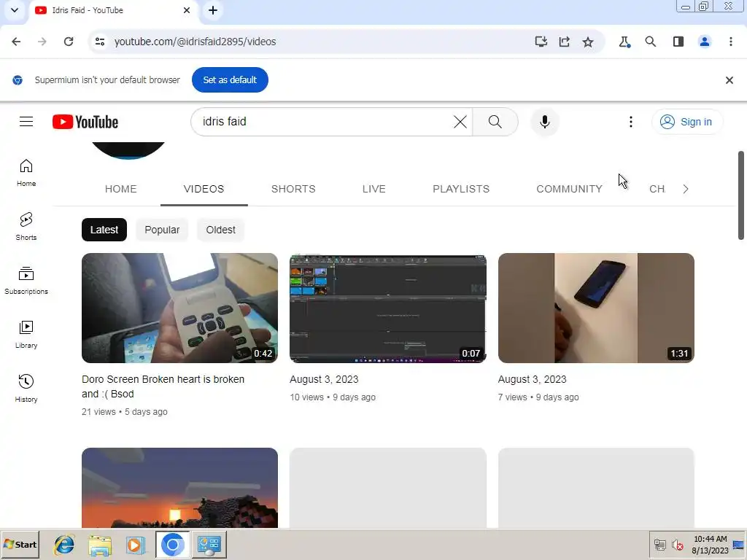Image resolution: width=747 pixels, height=560 pixels.
Task: Open the 1:31 phone video thumbnail
Action: [596, 308]
